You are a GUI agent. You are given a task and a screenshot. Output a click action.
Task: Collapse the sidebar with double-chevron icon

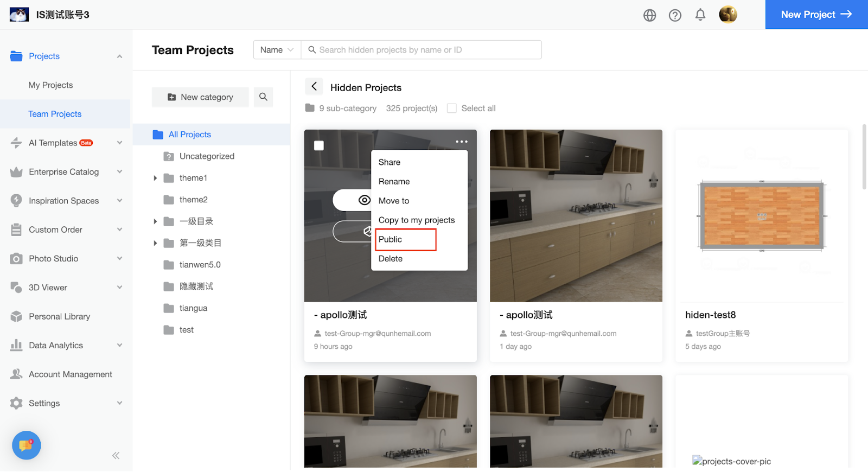116,456
